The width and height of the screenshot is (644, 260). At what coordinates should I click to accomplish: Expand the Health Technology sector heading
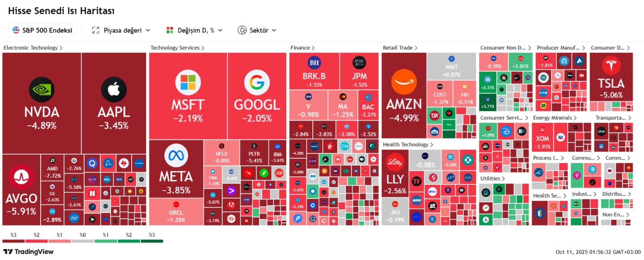[x=407, y=144]
